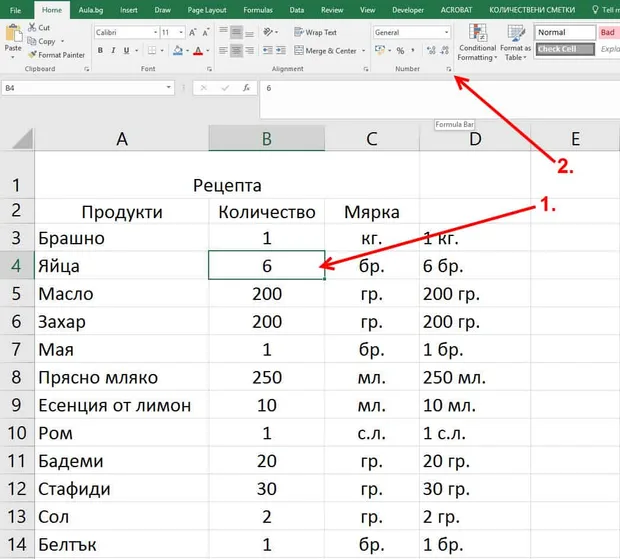Image resolution: width=620 pixels, height=559 pixels.
Task: Toggle Wrap Text on
Action: (x=315, y=32)
